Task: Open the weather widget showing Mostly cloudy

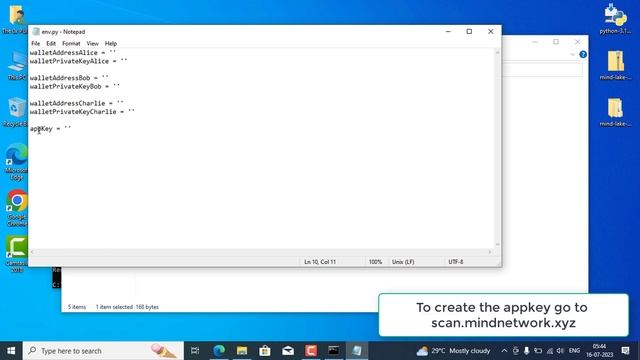Action: click(x=453, y=351)
